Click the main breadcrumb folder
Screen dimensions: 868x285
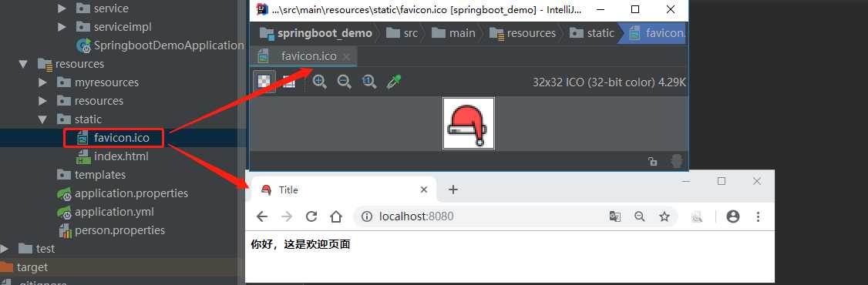click(454, 33)
